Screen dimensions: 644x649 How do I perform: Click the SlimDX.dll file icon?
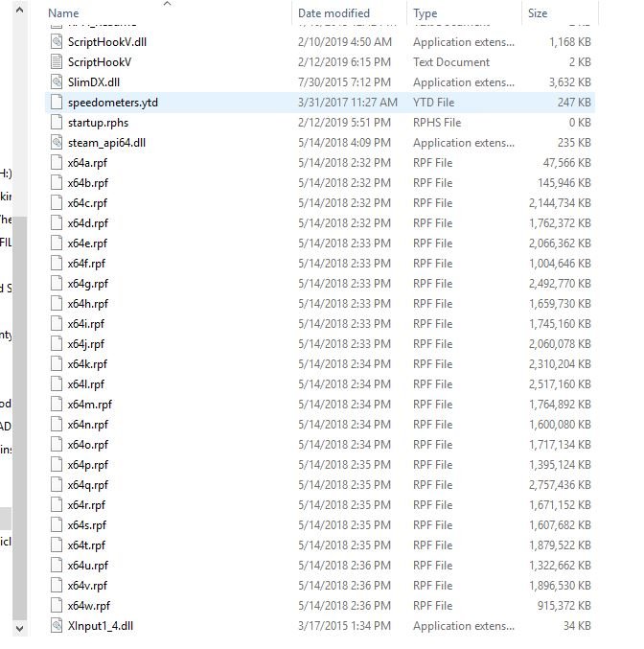(x=57, y=82)
